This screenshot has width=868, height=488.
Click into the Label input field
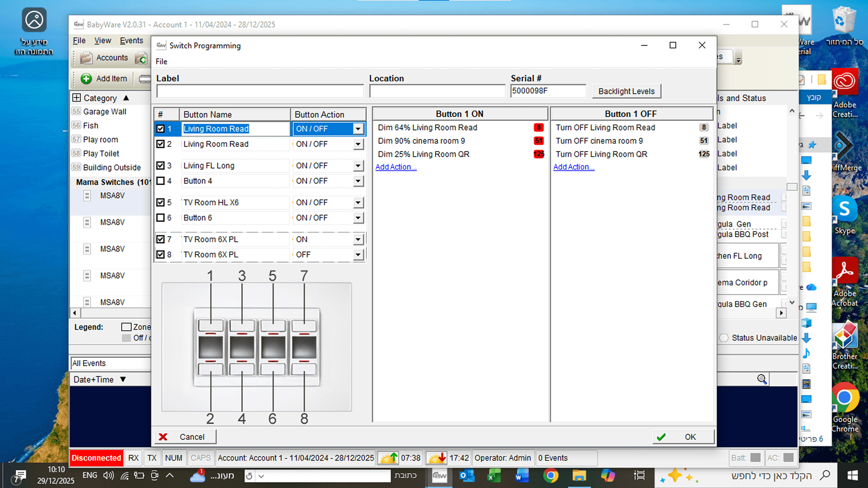[x=260, y=91]
